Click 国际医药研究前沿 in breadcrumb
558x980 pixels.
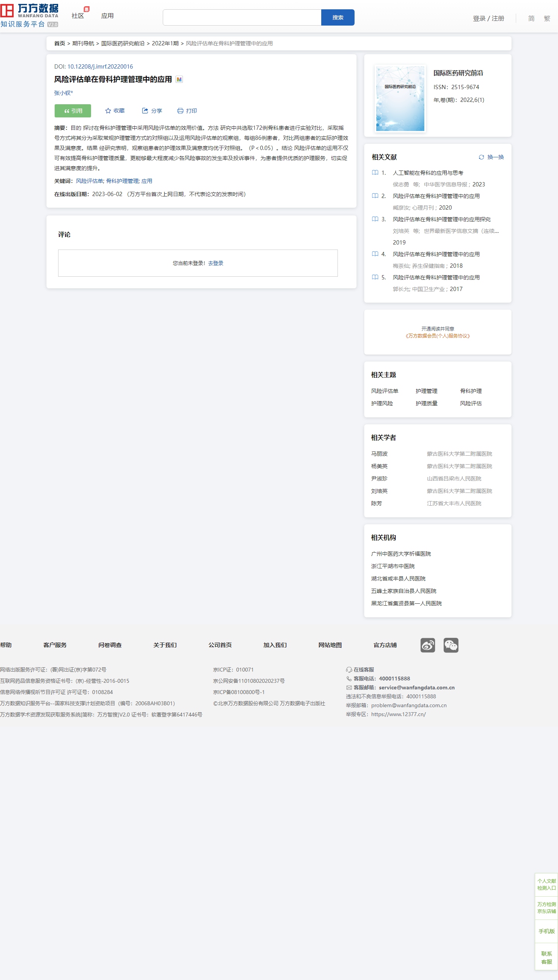(123, 43)
